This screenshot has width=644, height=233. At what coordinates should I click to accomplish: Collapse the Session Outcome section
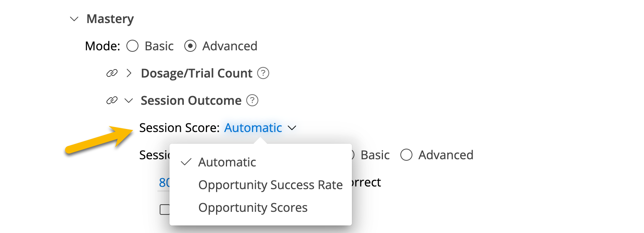pos(129,101)
